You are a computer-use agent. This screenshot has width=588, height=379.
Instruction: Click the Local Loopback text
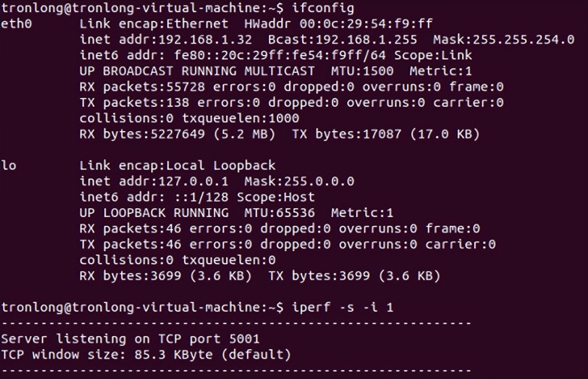point(221,165)
